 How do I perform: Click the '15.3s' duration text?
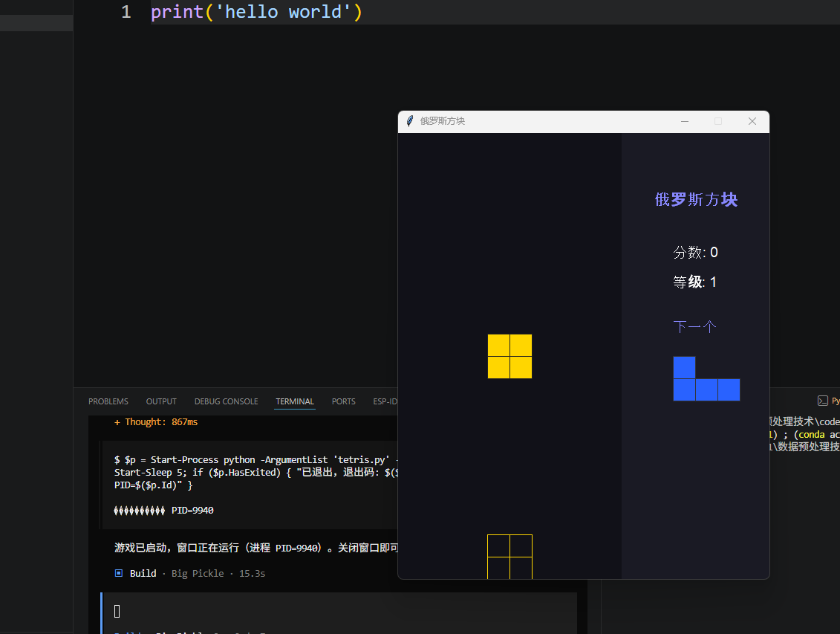click(252, 574)
